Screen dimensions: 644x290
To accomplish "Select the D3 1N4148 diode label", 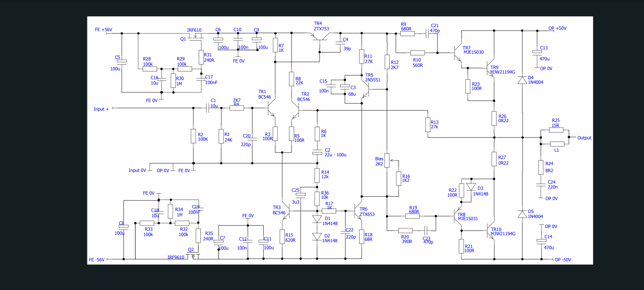I will click(480, 191).
